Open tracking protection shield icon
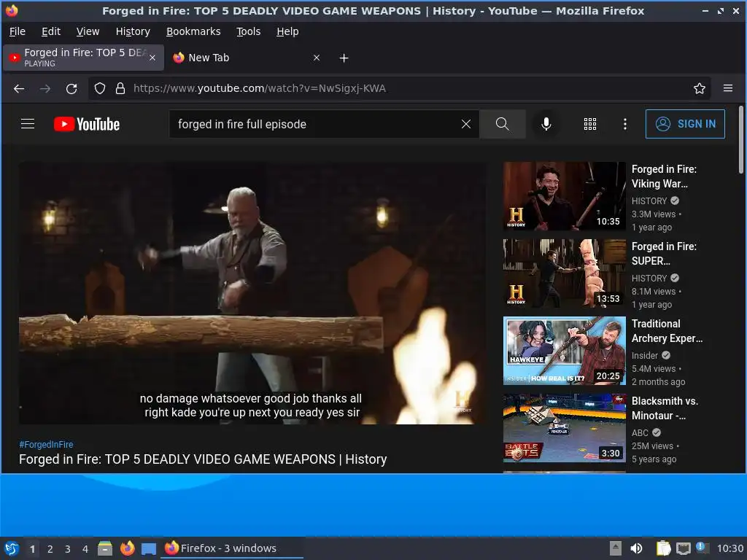747x560 pixels. point(99,88)
